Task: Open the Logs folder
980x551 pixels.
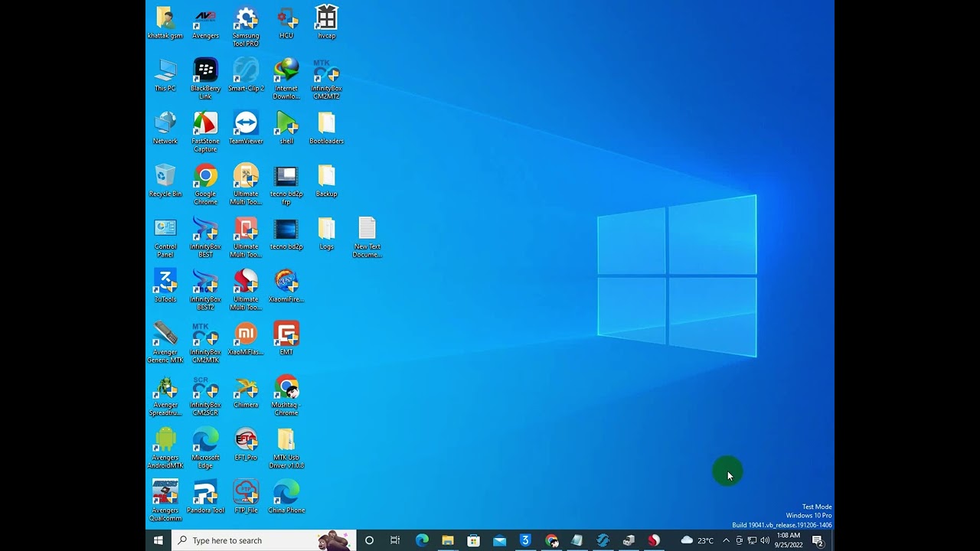Action: pyautogui.click(x=326, y=233)
